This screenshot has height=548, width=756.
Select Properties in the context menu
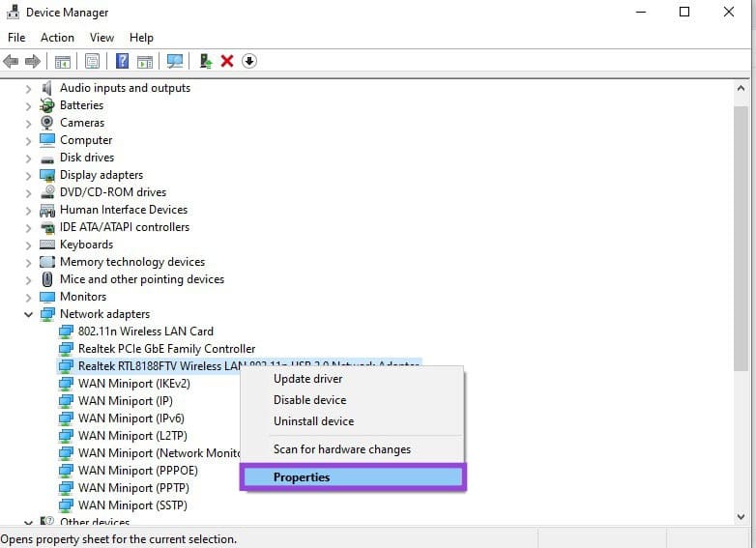pos(353,477)
